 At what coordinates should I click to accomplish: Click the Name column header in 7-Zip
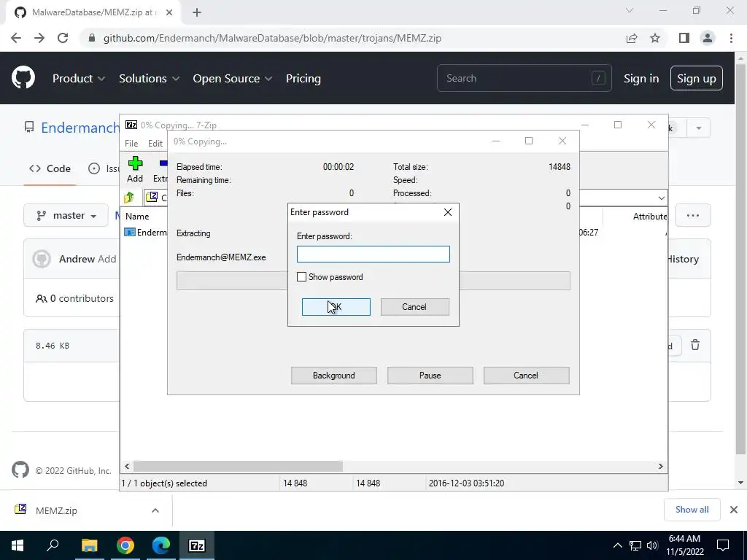click(137, 216)
